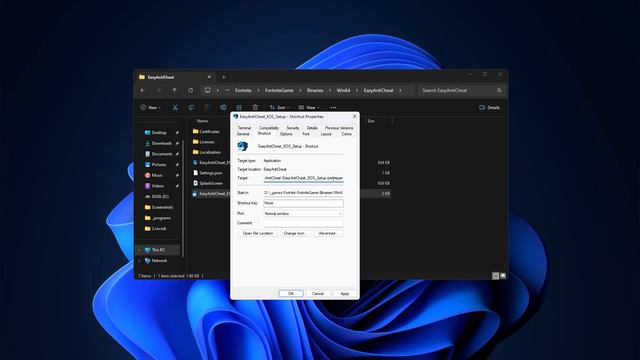Switch to the Compatibility tab
640x360 pixels.
(x=269, y=128)
